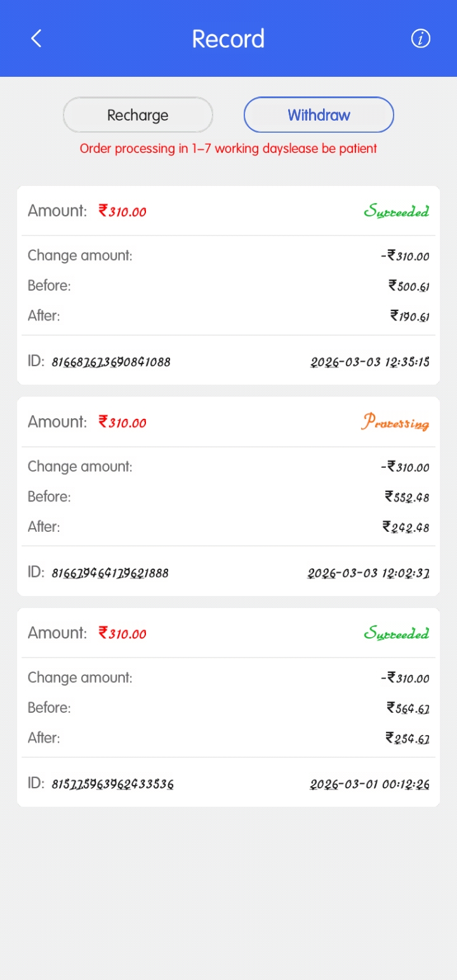Click the 2026-03-03 12:02:37 timestamp
Viewport: 457px width, 980px height.
[368, 573]
